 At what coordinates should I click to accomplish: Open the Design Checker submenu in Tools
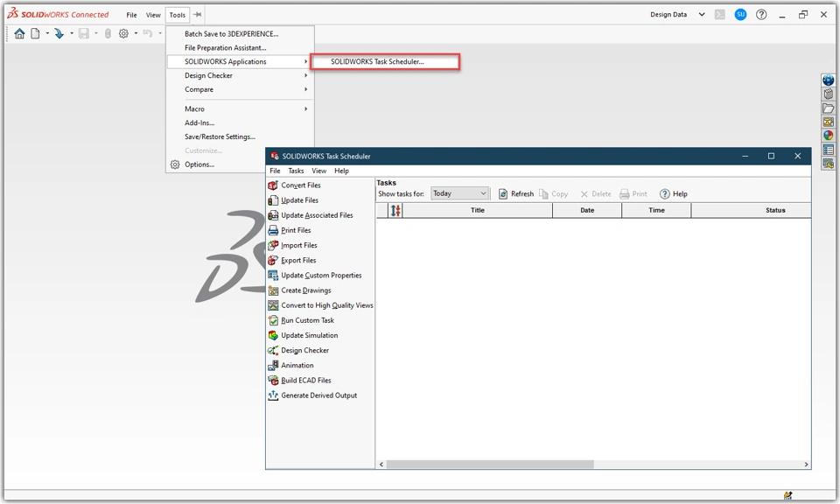pyautogui.click(x=240, y=75)
